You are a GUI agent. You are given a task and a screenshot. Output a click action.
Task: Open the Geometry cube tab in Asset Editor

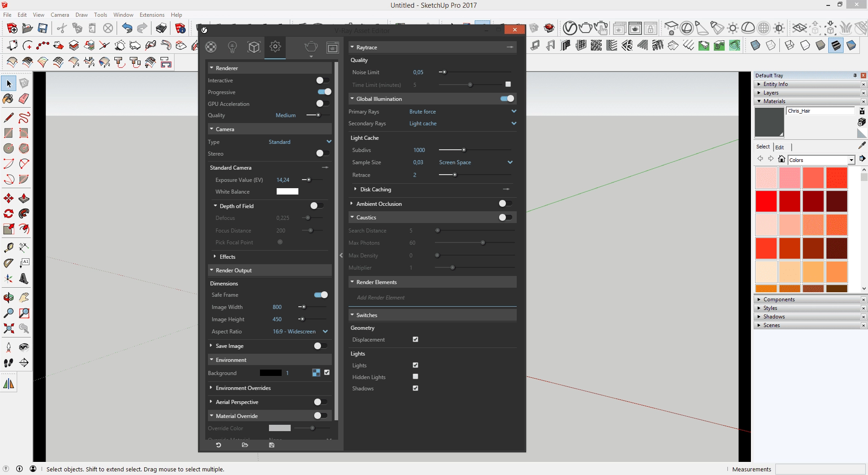coord(254,47)
